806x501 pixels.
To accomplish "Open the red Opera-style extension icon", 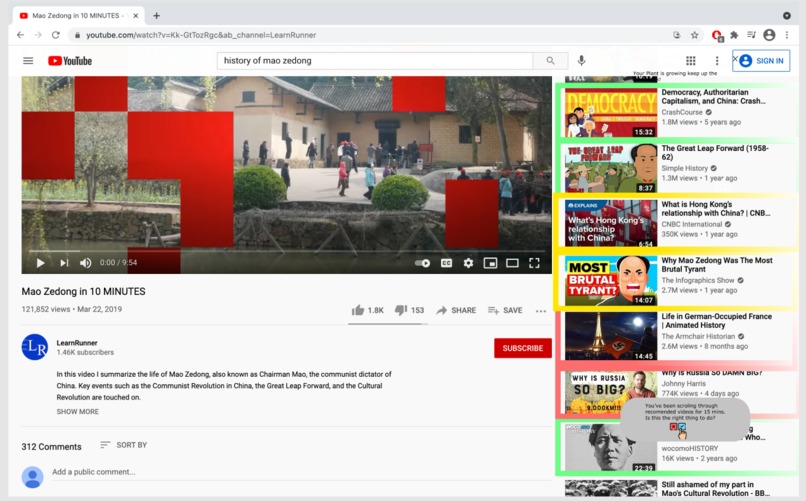I will click(x=717, y=35).
